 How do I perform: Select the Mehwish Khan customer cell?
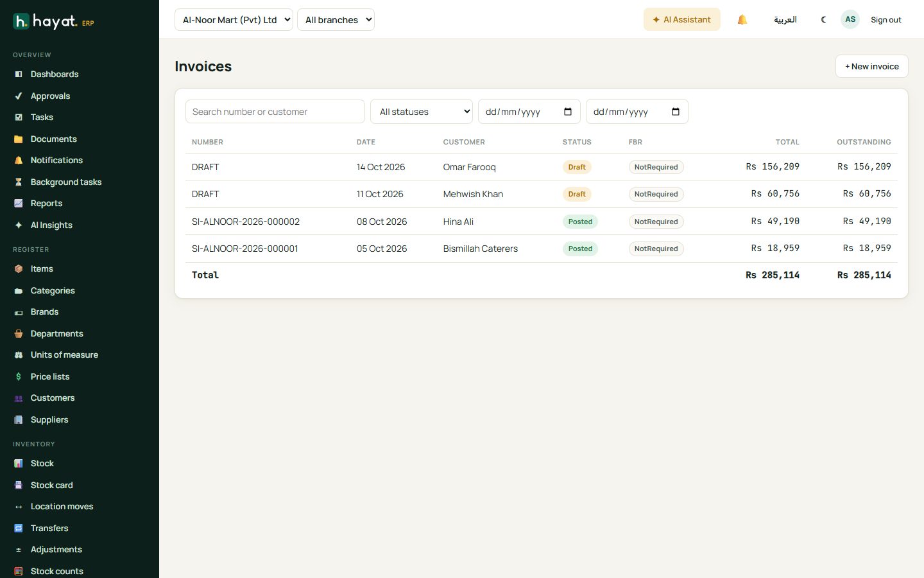point(473,194)
